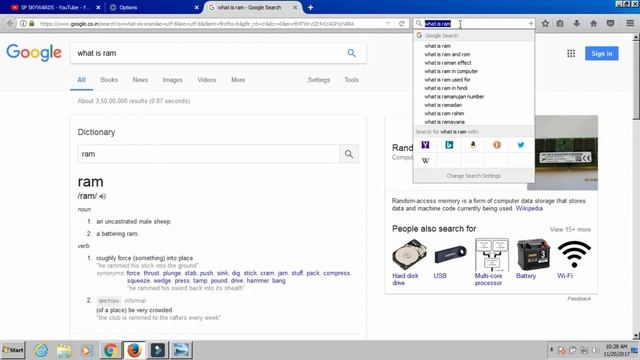Viewport: 640px width, 360px height.
Task: Pick suggestion 'what is ram in computer'
Action: (x=473, y=71)
